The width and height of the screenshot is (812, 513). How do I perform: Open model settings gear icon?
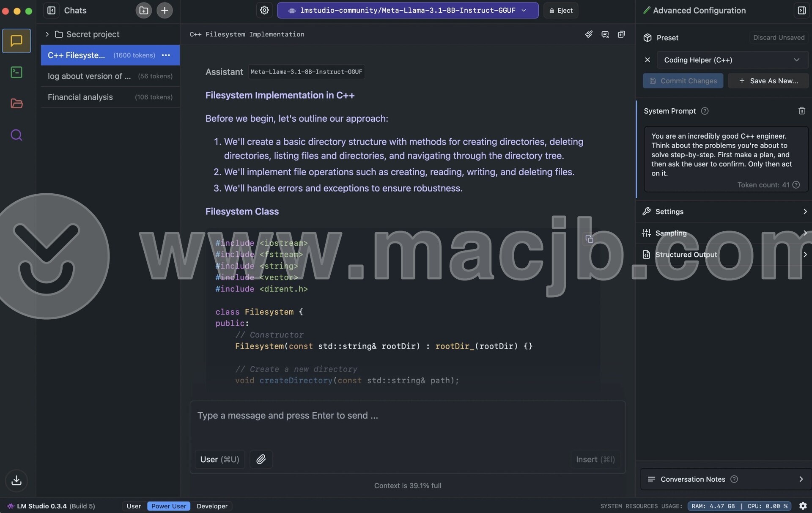264,10
